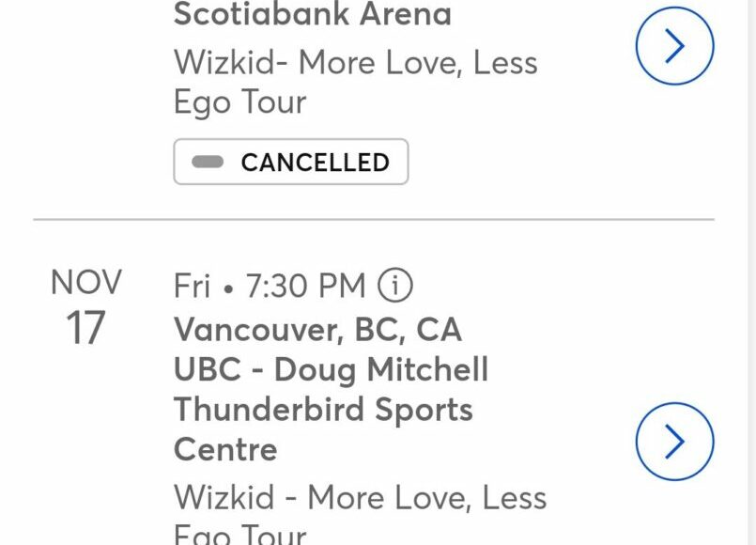Click the divider line between the events

coord(374,220)
